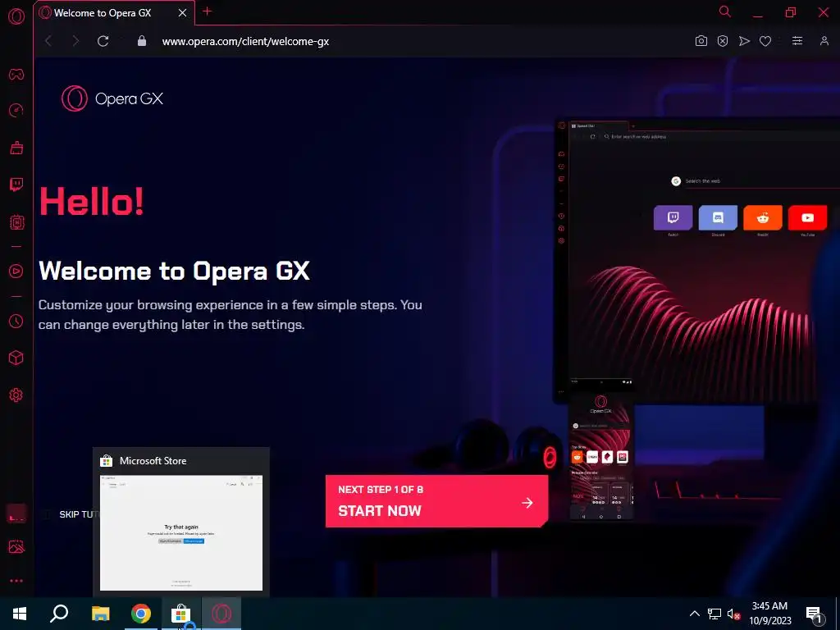Open the Windows Start menu
This screenshot has height=630, width=840.
pyautogui.click(x=20, y=614)
